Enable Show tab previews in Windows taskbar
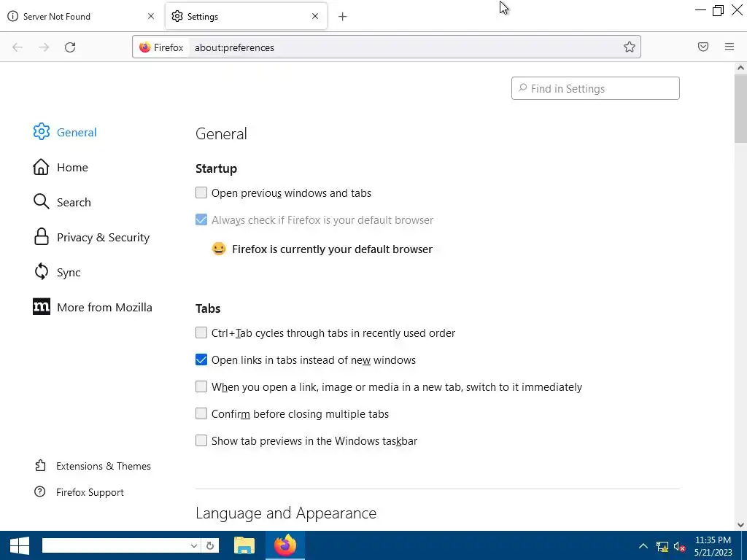Screen dimensions: 747x560 (x=201, y=440)
